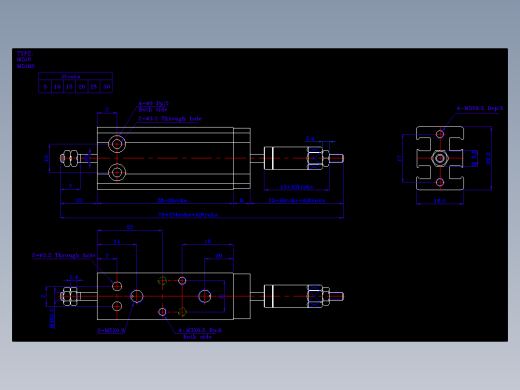Image resolution: width=520 pixels, height=390 pixels.
Task: Click the '26+Stroke' dimension label
Action: [x=172, y=200]
